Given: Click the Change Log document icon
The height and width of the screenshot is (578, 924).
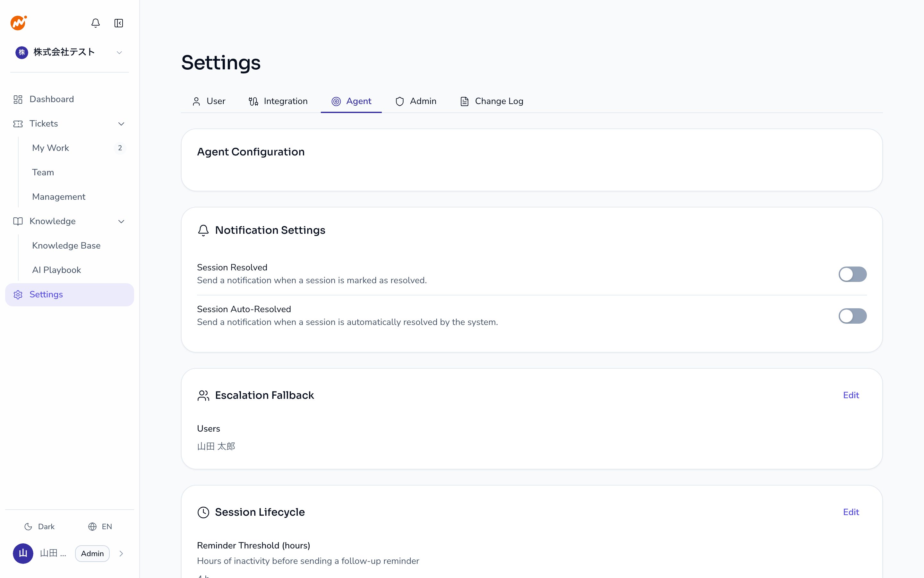Looking at the screenshot, I should (465, 101).
